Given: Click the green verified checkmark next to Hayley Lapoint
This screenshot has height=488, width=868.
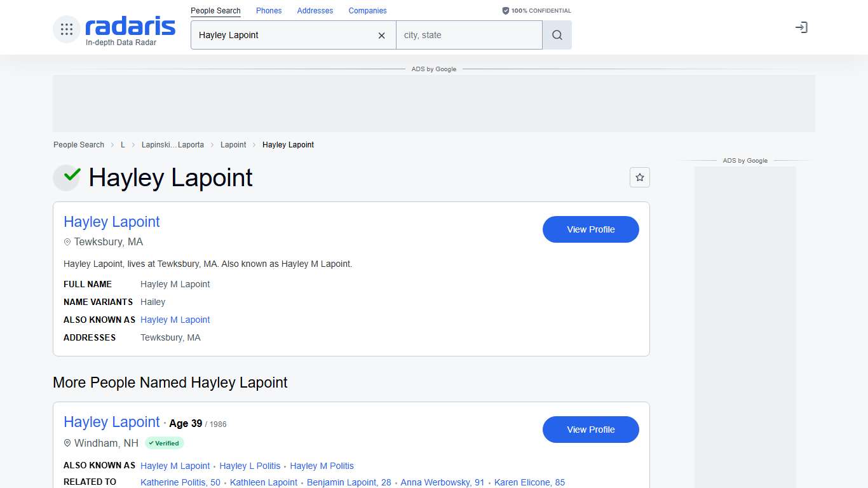Looking at the screenshot, I should coord(67,177).
